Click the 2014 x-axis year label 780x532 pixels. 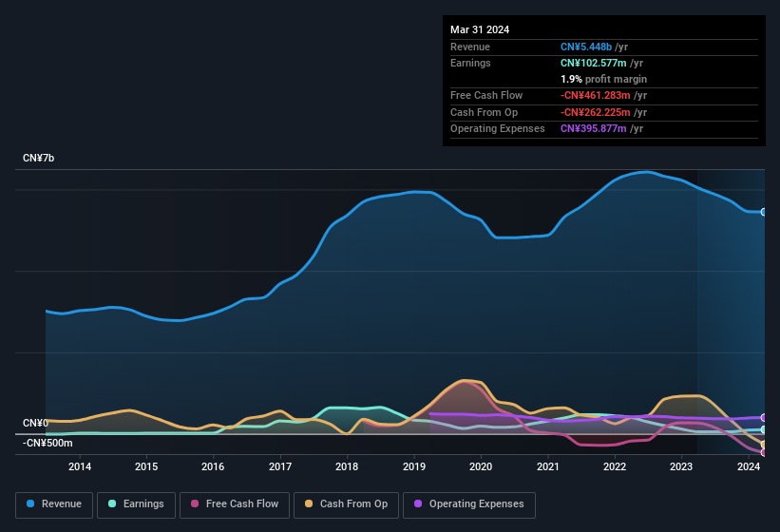80,466
